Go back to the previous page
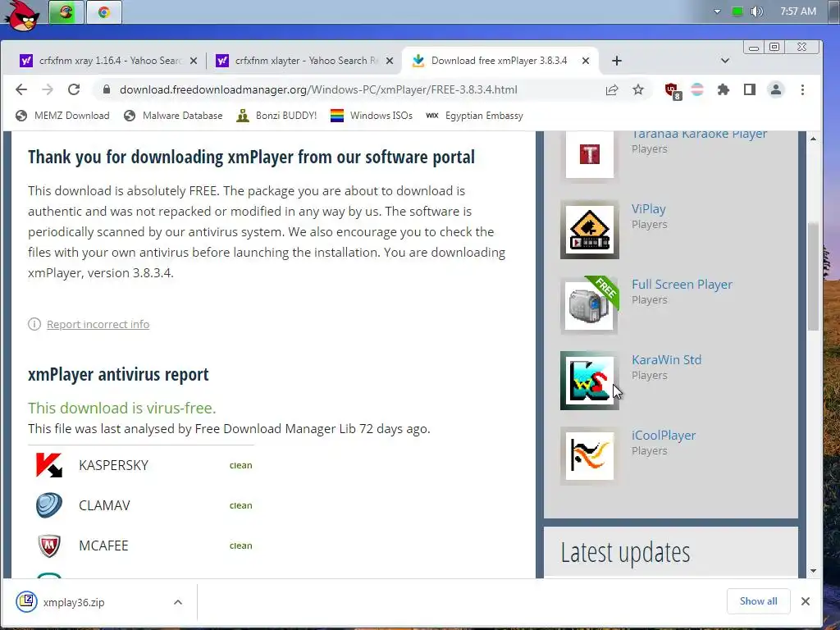 tap(21, 89)
